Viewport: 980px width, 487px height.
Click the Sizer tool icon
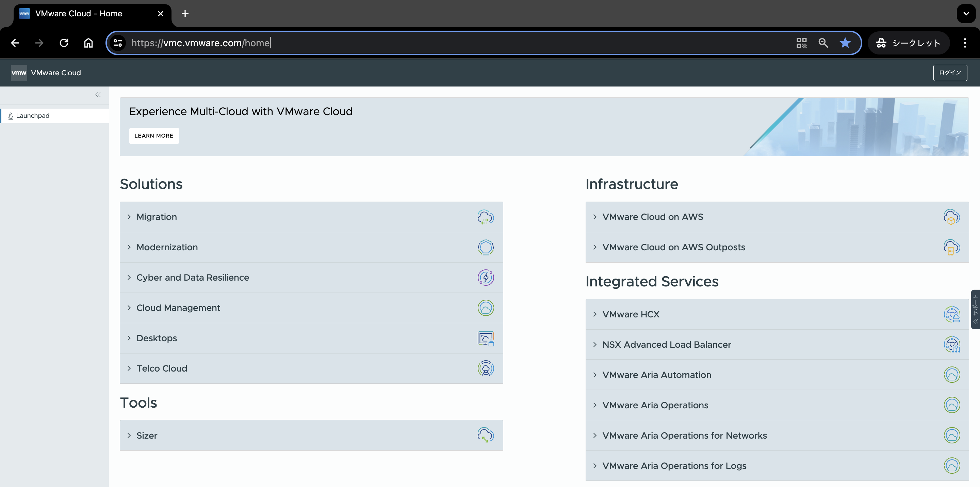pos(486,435)
